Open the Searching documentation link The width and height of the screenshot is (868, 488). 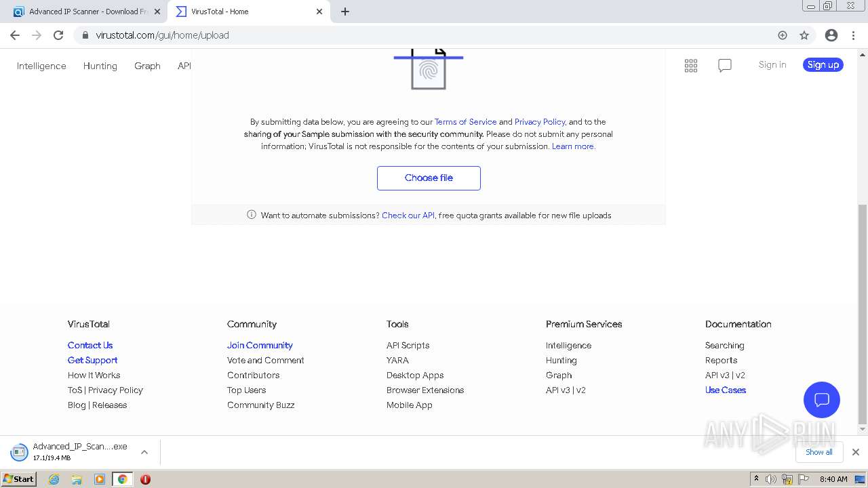(x=724, y=346)
